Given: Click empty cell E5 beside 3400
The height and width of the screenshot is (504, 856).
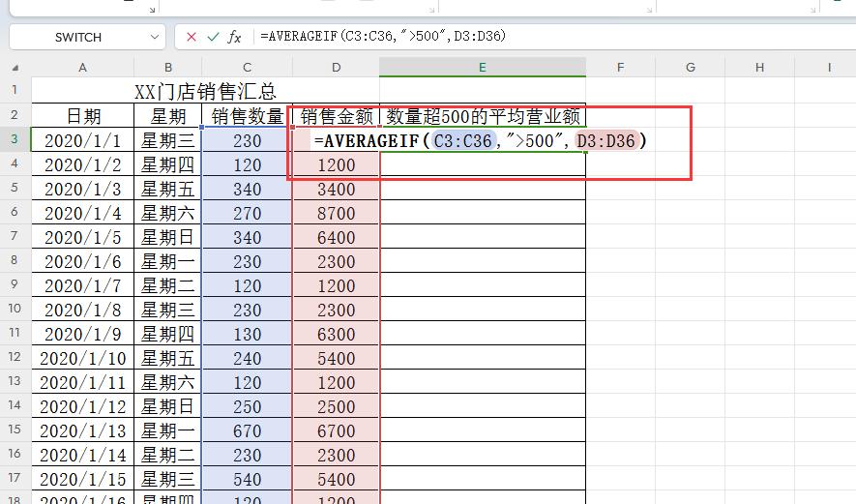Looking at the screenshot, I should click(483, 189).
